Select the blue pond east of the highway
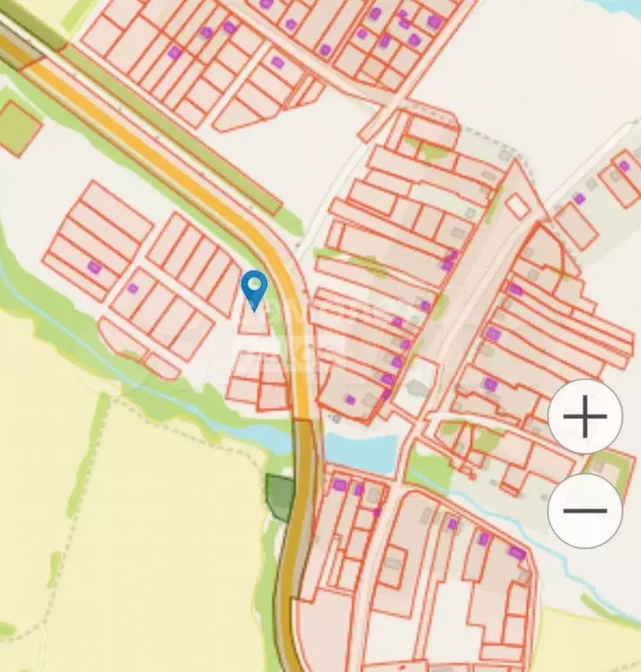 click(x=361, y=452)
